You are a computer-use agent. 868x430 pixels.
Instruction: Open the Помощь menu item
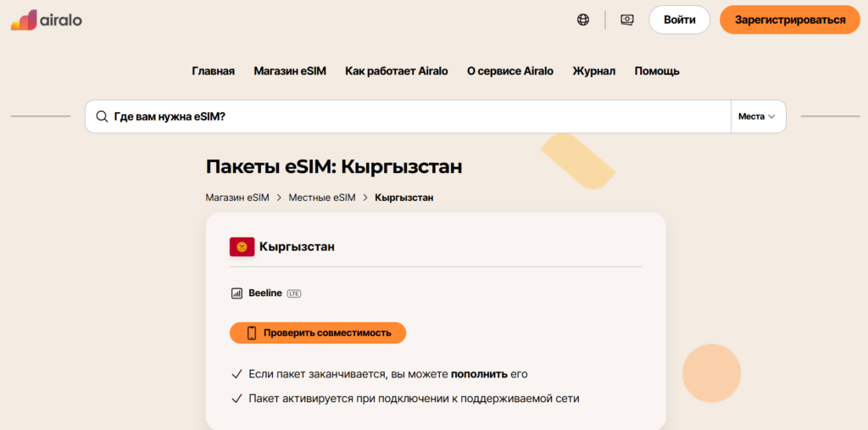point(657,71)
